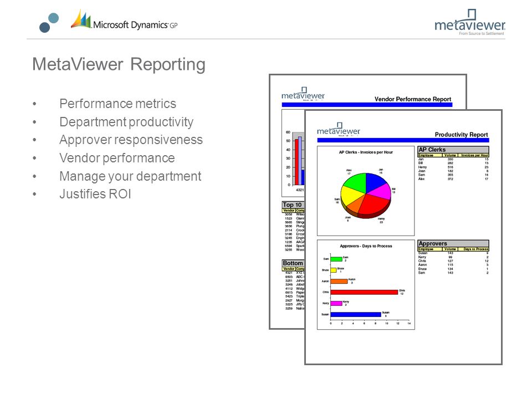This screenshot has width=532, height=399.
Task: Click the 'Bottom' table heading on the vendor report
Action: coord(293,263)
